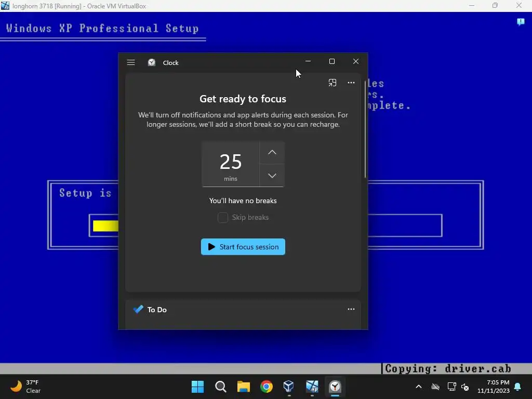This screenshot has height=399, width=532.
Task: Open focus session more options ellipsis
Action: click(351, 83)
